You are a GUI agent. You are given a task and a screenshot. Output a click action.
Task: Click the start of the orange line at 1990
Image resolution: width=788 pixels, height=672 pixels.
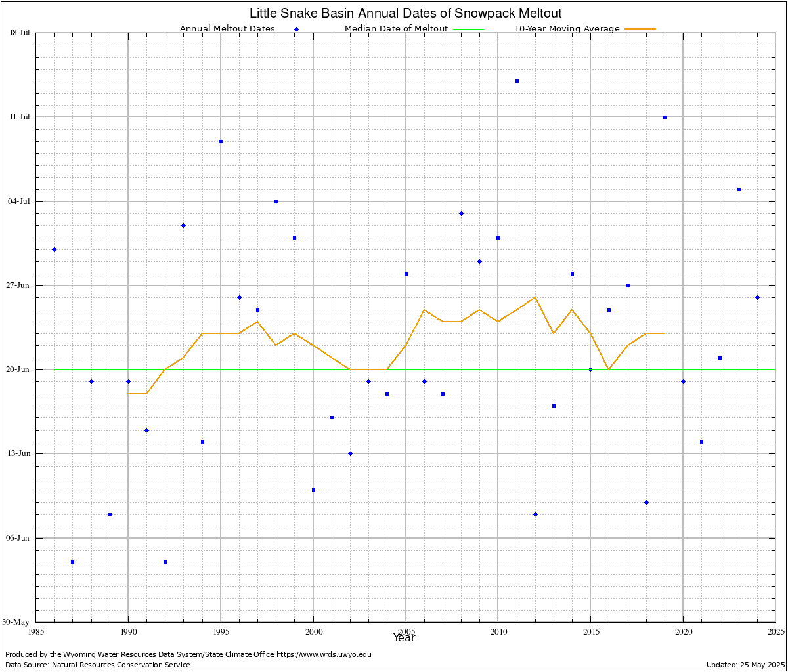pos(128,394)
